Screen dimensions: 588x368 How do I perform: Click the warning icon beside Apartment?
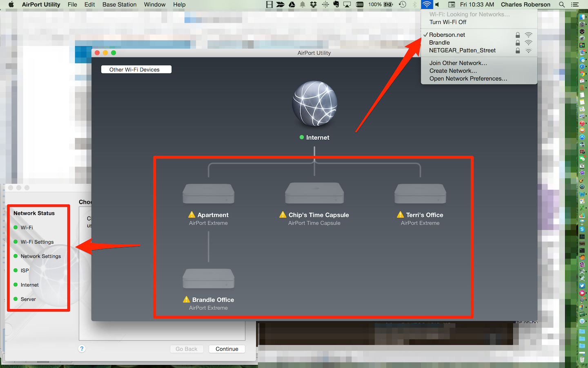click(x=192, y=215)
